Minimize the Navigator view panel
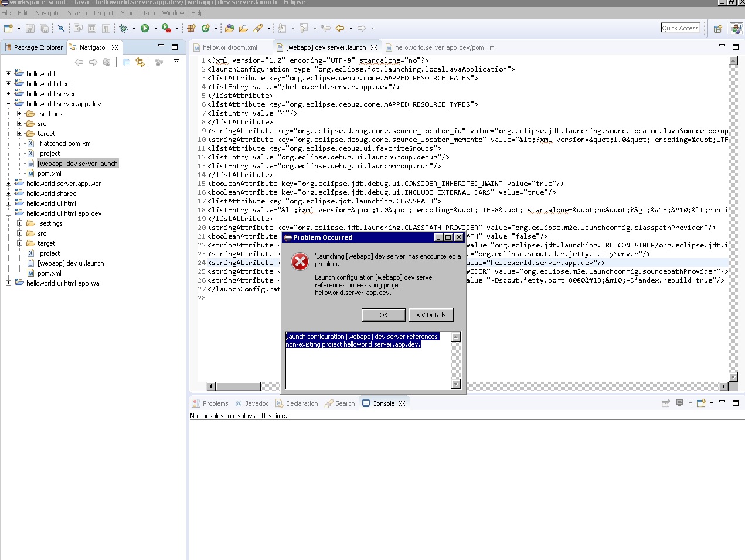Image resolution: width=745 pixels, height=560 pixels. pyautogui.click(x=161, y=46)
